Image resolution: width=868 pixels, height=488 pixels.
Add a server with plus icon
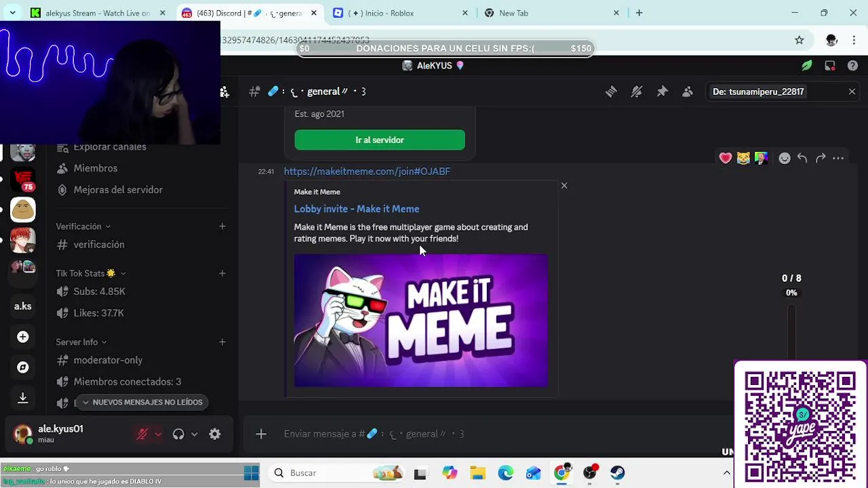point(23,337)
